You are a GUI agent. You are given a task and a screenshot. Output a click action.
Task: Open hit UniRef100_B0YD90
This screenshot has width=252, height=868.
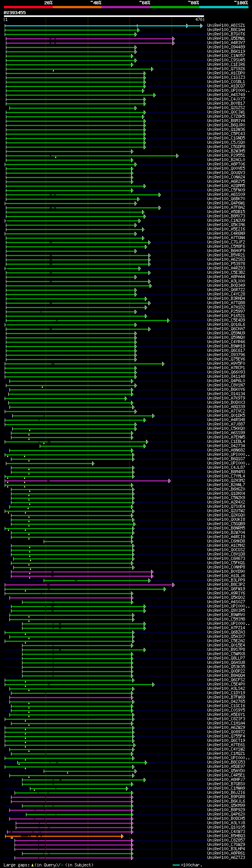(226, 572)
